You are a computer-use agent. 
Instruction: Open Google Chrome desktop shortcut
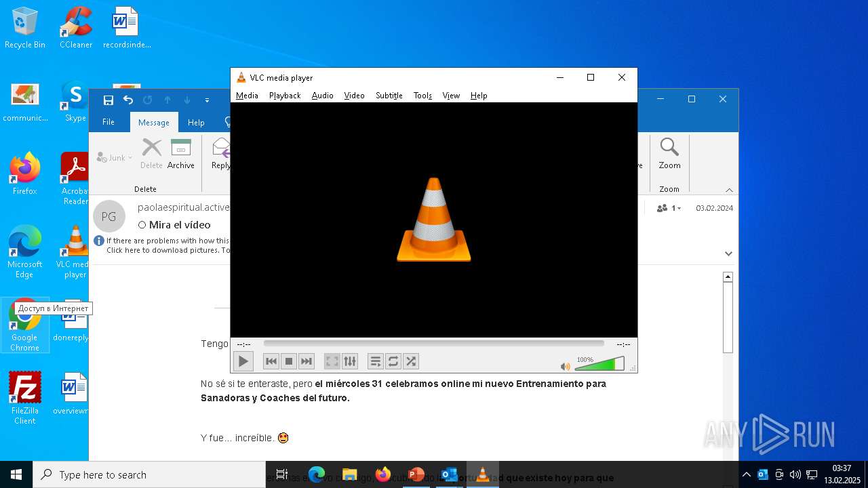(25, 325)
